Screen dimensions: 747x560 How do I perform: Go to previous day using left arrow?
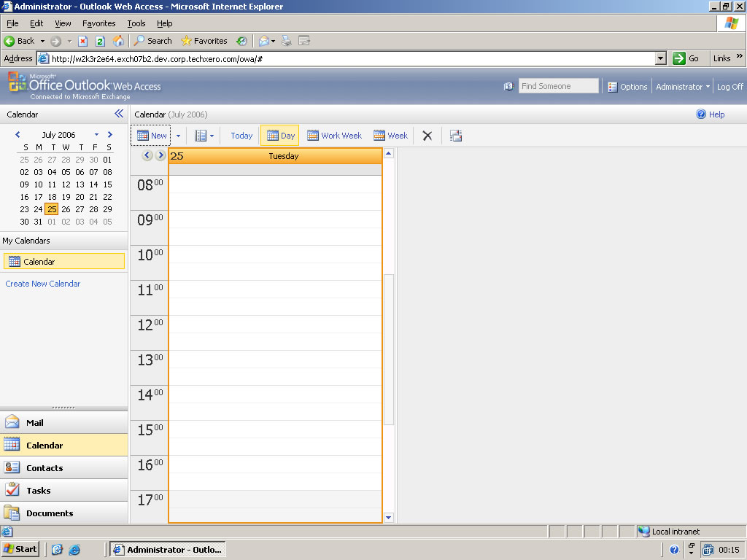(x=147, y=155)
